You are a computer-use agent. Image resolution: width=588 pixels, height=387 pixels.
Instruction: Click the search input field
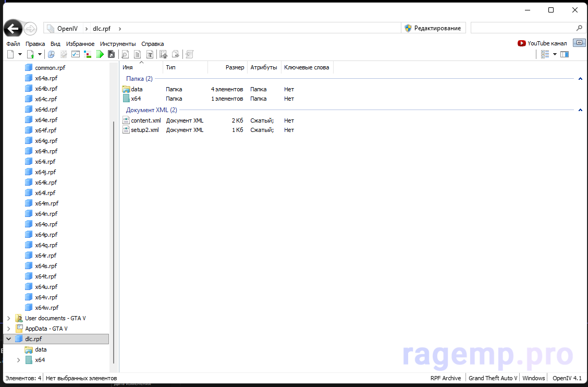coord(523,28)
